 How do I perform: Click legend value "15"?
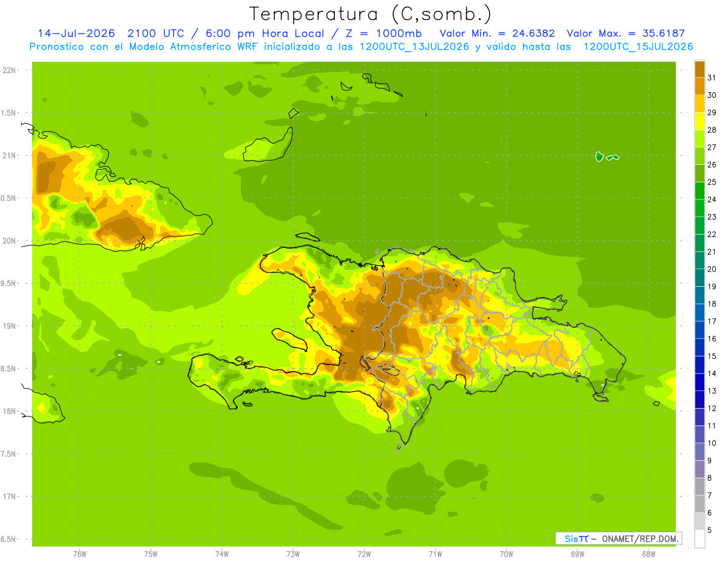713,356
